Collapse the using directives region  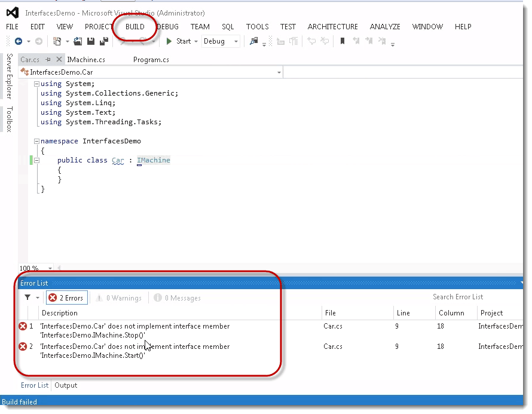(x=36, y=84)
